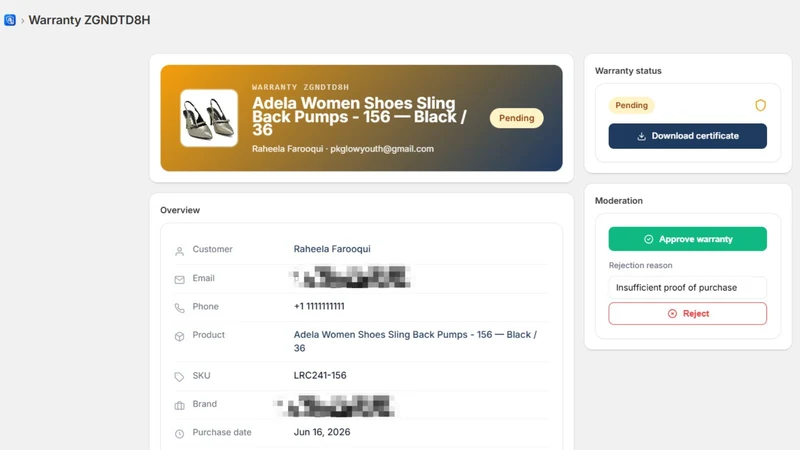Click the Rejection reason label
800x450 pixels.
640,265
